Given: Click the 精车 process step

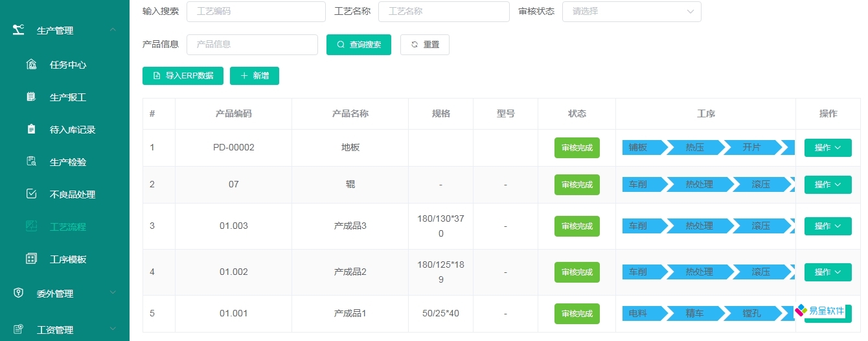Looking at the screenshot, I should (x=695, y=314).
